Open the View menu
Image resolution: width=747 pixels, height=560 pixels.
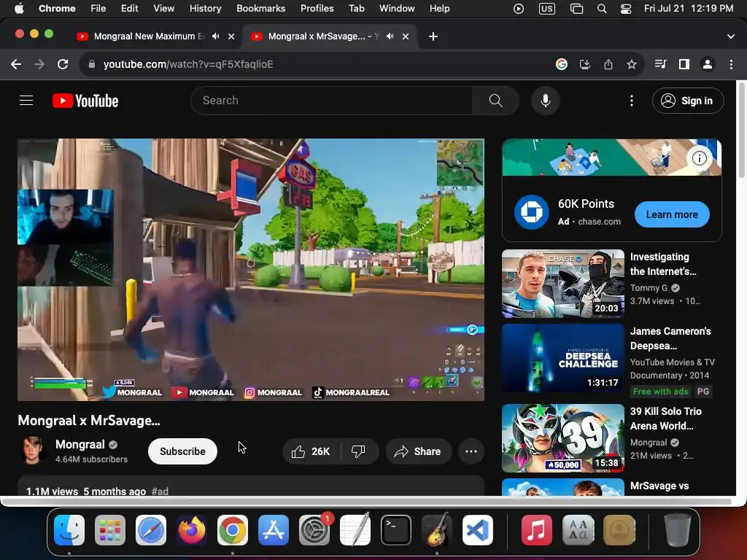click(163, 9)
